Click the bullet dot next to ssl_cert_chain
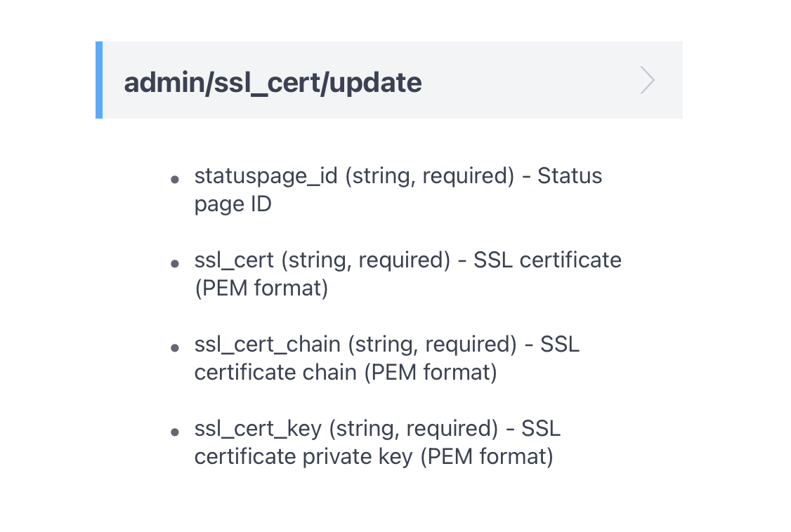The height and width of the screenshot is (532, 791). (175, 348)
